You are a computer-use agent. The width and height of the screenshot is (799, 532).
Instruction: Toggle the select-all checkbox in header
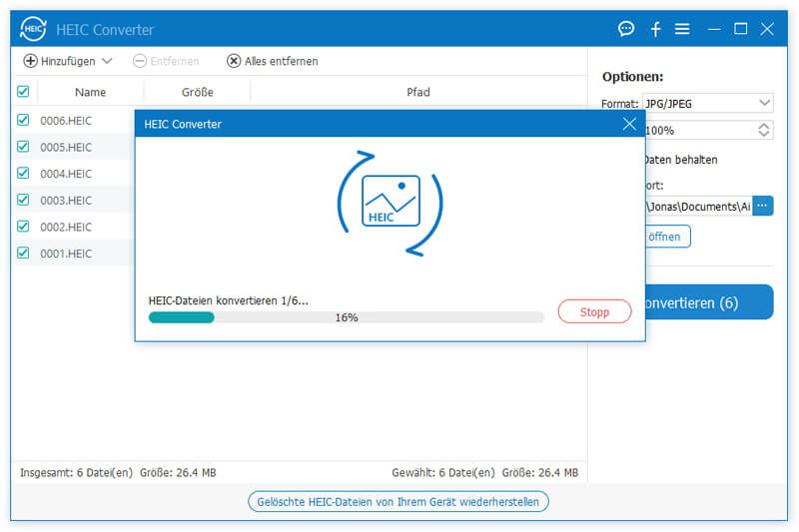[23, 92]
